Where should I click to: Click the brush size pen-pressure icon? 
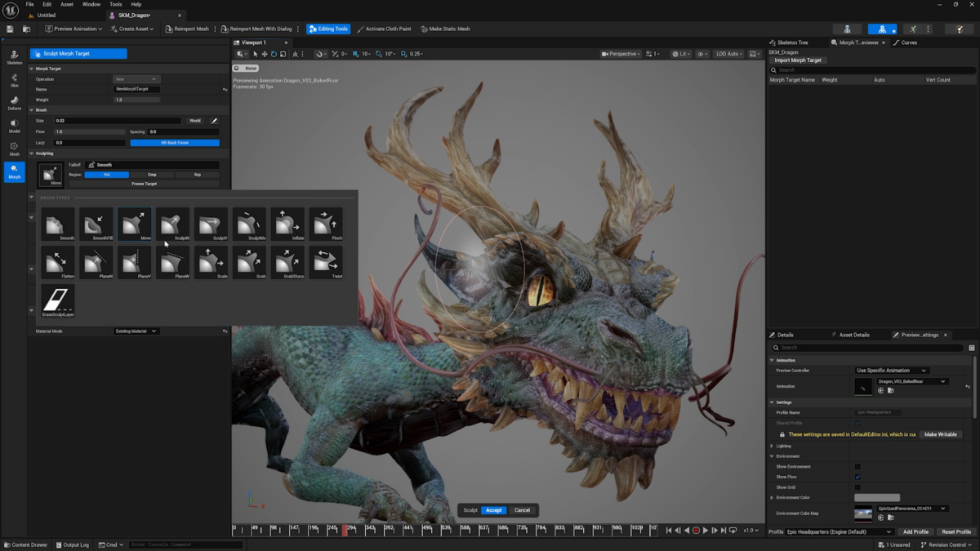pos(214,121)
